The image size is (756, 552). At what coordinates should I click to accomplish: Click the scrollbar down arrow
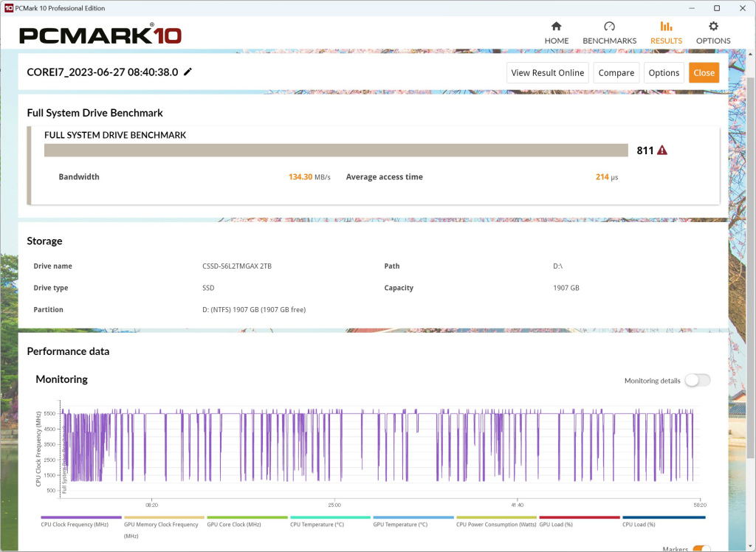click(751, 545)
